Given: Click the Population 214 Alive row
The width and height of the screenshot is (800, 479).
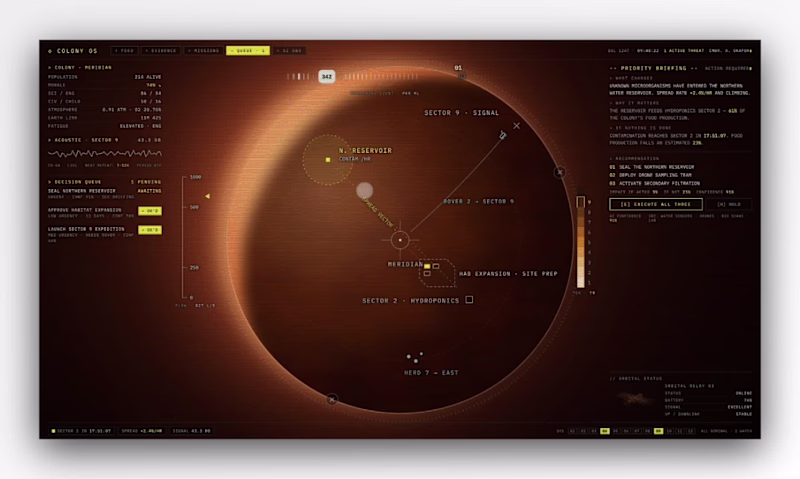Looking at the screenshot, I should [x=105, y=77].
